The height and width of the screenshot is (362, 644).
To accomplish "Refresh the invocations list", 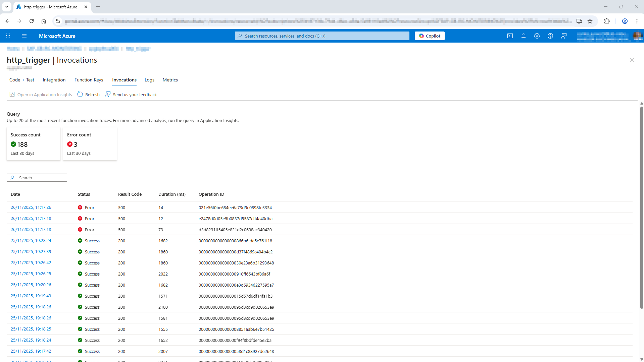I will (89, 95).
